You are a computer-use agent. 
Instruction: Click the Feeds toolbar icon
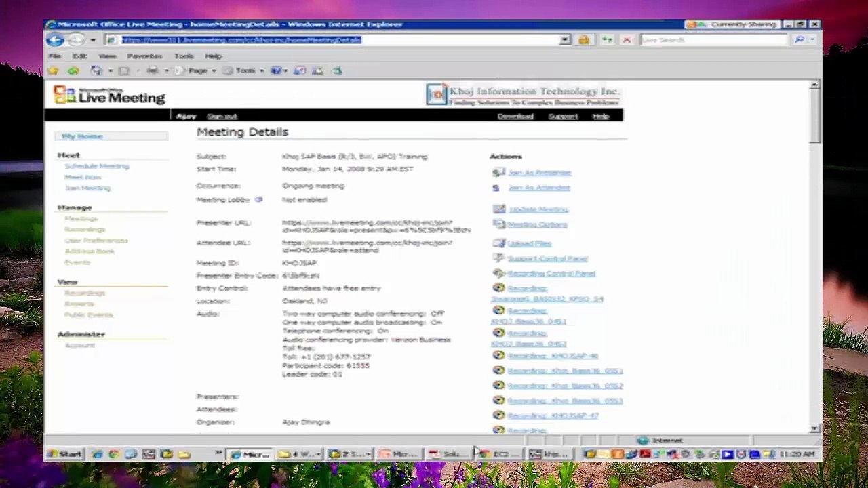coord(124,70)
